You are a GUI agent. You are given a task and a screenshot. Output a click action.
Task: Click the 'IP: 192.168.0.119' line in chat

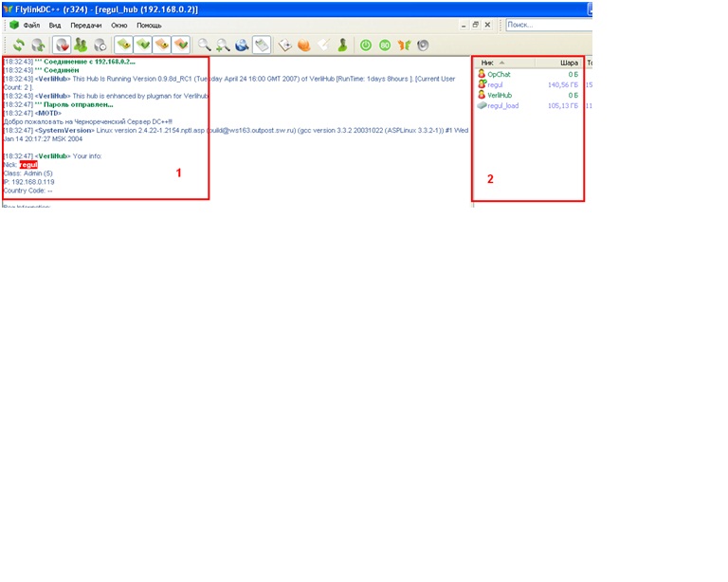pyautogui.click(x=28, y=182)
